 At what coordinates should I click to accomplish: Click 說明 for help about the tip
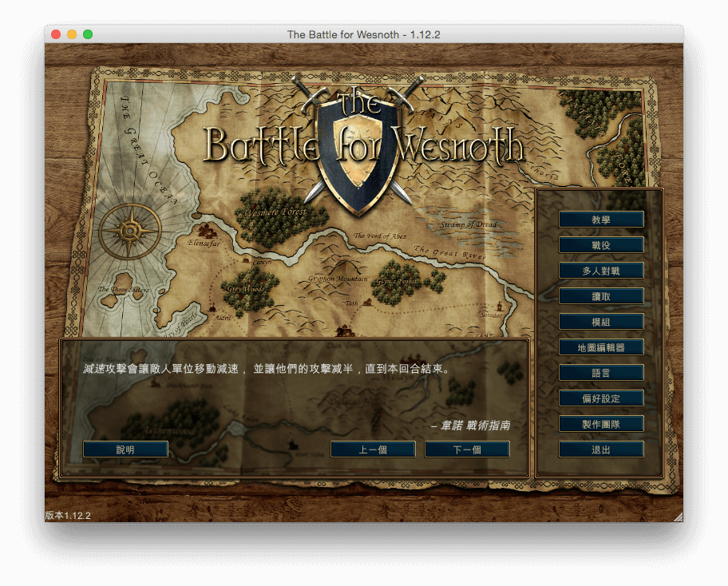tap(125, 449)
